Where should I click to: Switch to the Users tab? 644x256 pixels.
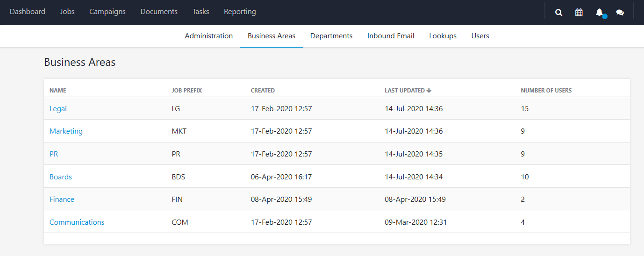pos(480,36)
